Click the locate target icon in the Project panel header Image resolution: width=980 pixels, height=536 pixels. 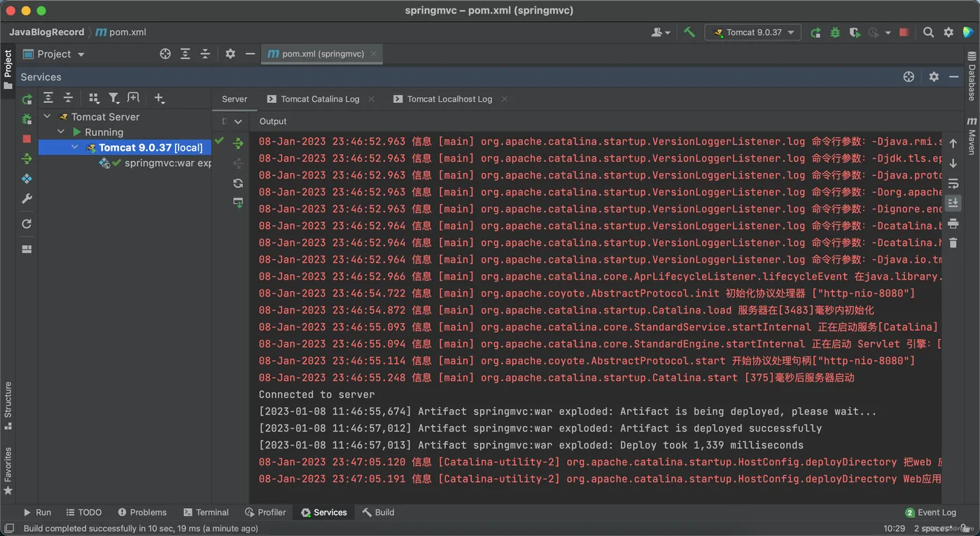(x=165, y=54)
